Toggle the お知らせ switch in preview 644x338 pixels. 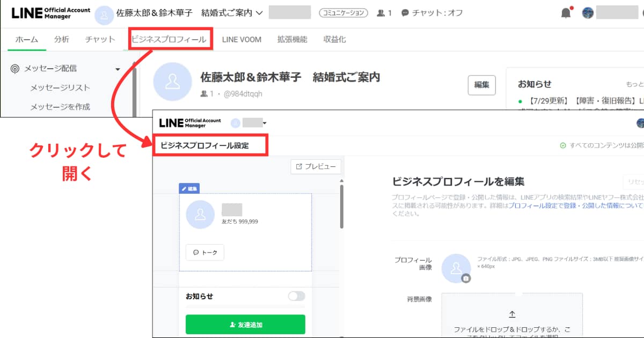click(x=296, y=296)
